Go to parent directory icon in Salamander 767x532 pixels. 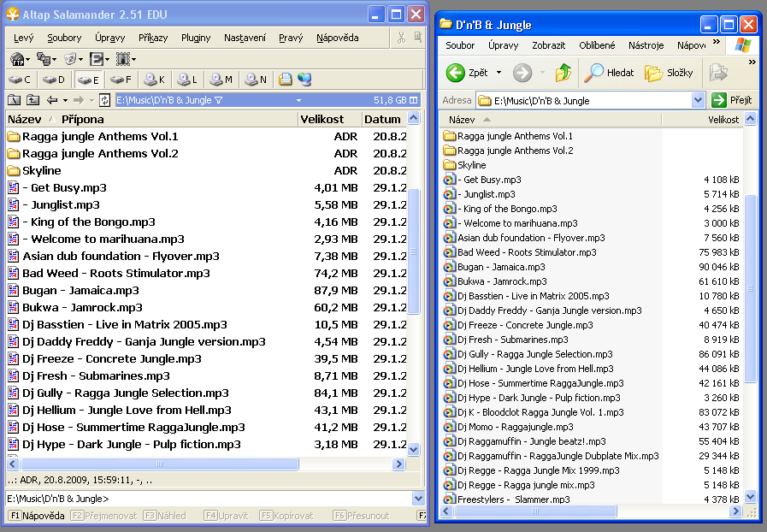point(32,100)
